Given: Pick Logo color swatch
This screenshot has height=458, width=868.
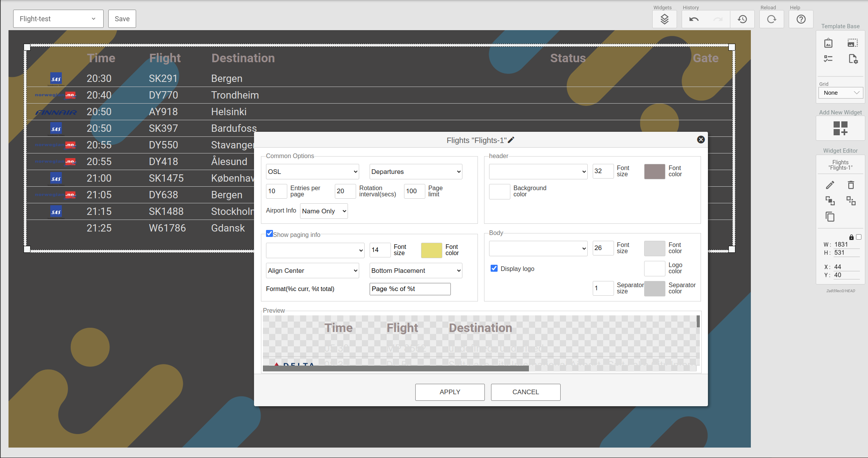Looking at the screenshot, I should click(655, 268).
